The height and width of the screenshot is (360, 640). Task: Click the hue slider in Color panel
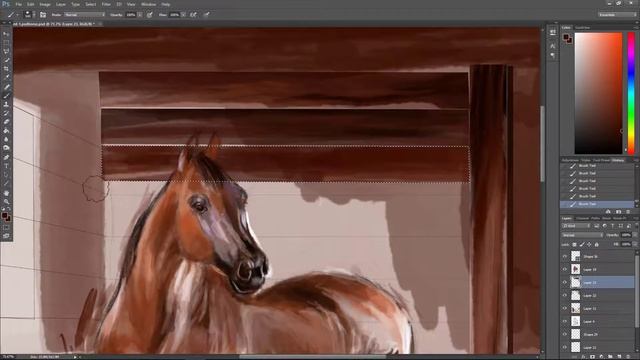[x=631, y=93]
